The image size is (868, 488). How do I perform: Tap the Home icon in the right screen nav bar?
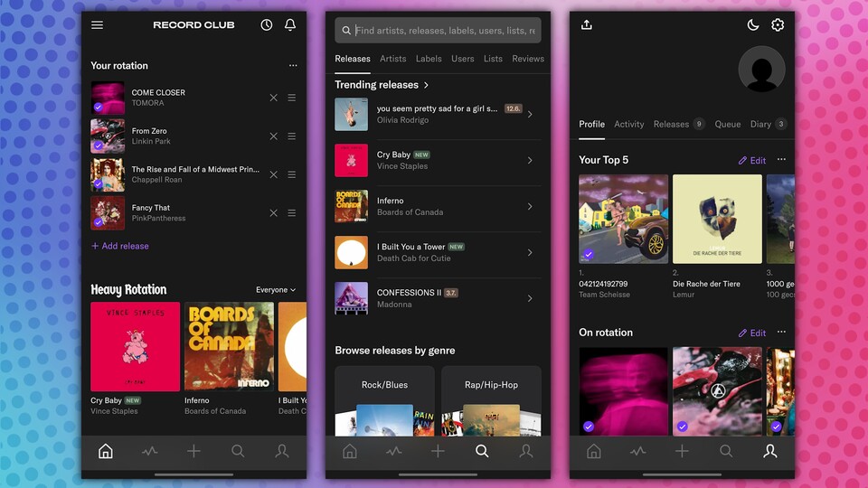pyautogui.click(x=593, y=452)
